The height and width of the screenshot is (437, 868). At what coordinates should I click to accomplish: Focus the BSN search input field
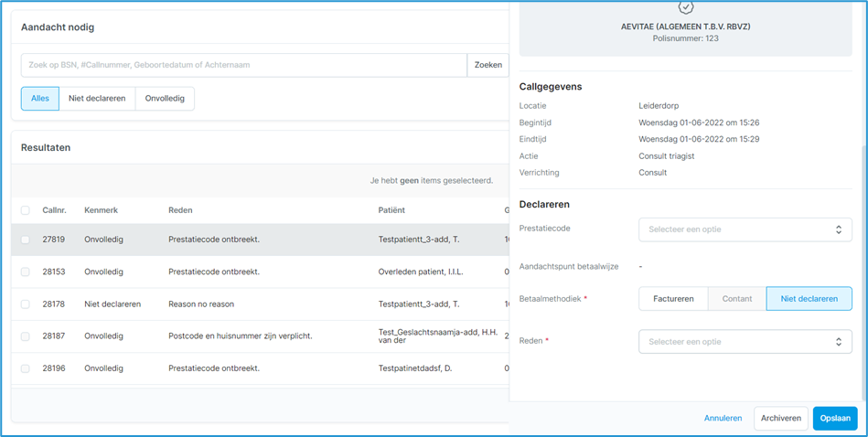tap(243, 65)
